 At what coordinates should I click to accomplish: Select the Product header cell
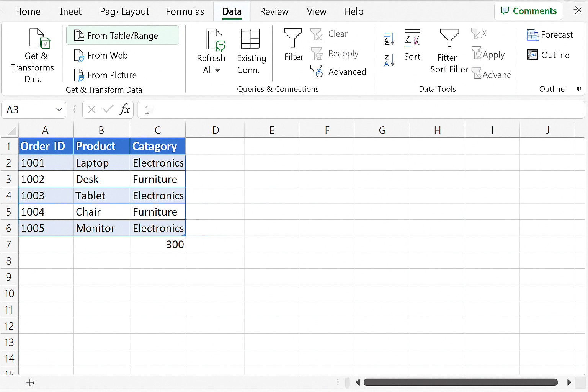click(x=101, y=146)
